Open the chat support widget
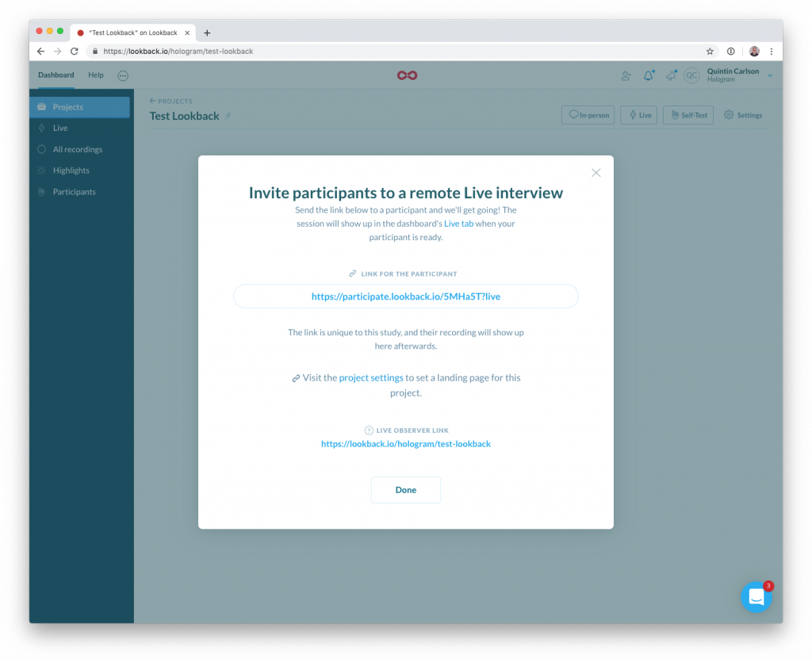Viewport: 812px width, 662px height. point(756,597)
